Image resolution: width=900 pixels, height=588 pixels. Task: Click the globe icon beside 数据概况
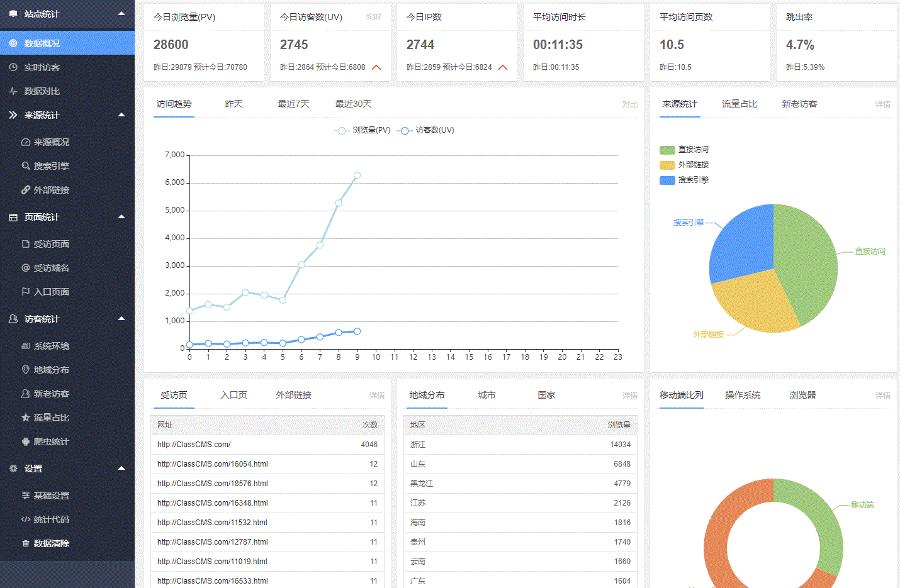13,43
